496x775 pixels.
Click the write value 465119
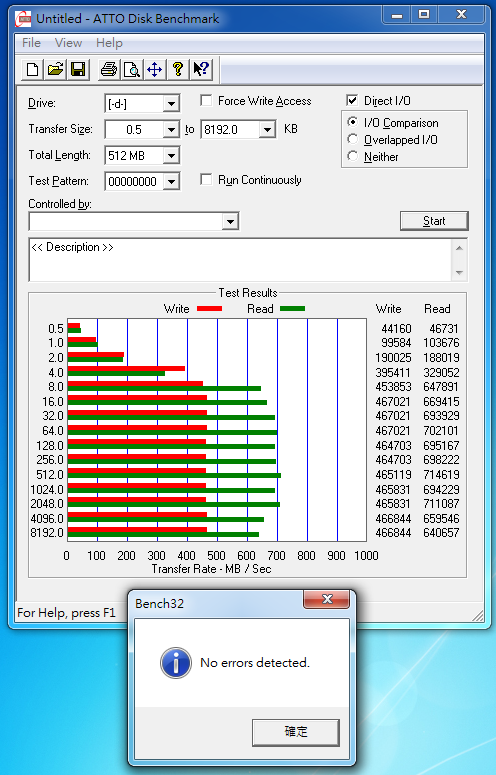click(393, 474)
